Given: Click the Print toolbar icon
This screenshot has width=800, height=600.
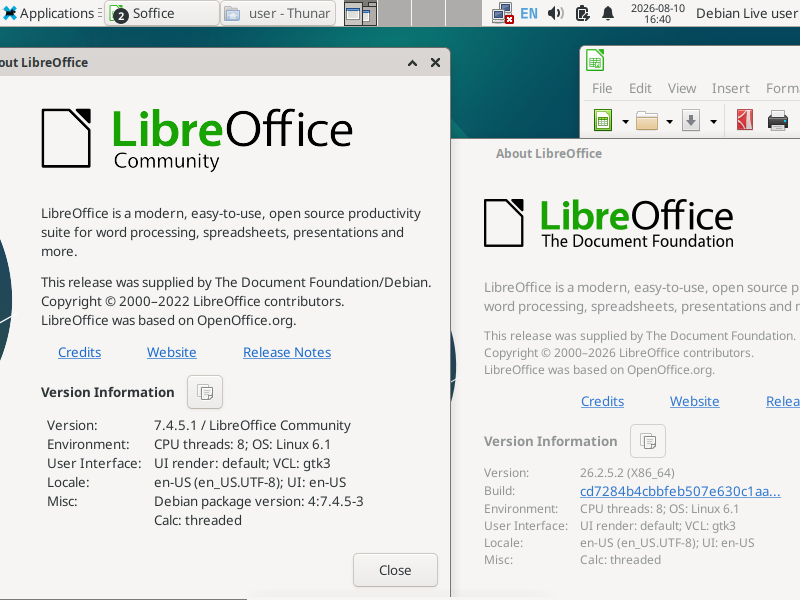Looking at the screenshot, I should (x=778, y=121).
